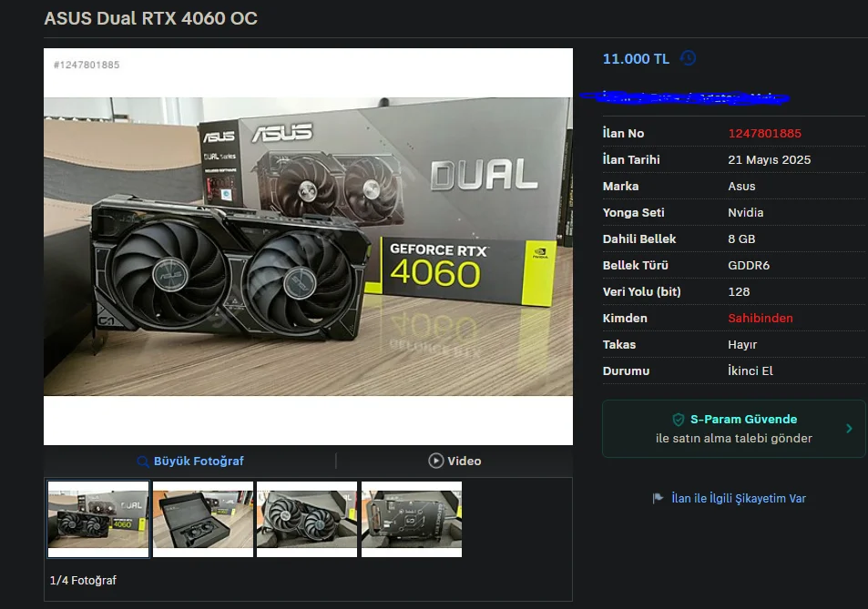Viewport: 868px width, 609px height.
Task: Click the Durumu value İkinci El
Action: [751, 370]
